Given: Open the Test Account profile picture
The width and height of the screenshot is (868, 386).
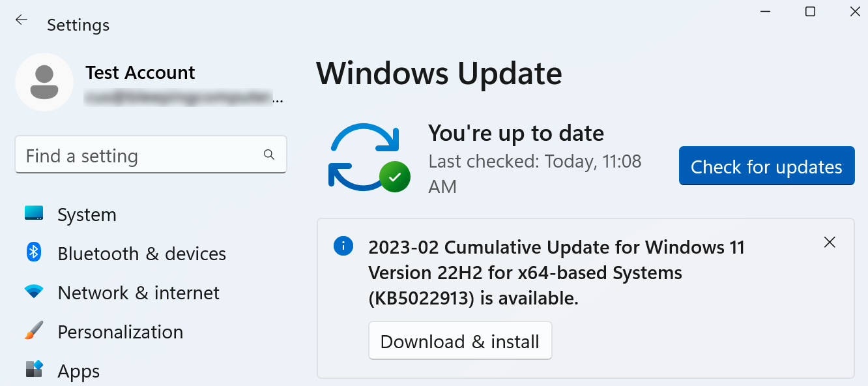Looking at the screenshot, I should point(44,82).
